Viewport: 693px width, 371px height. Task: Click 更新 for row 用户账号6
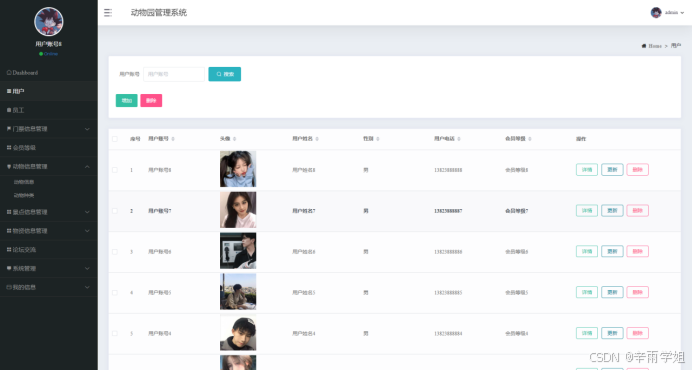(612, 251)
